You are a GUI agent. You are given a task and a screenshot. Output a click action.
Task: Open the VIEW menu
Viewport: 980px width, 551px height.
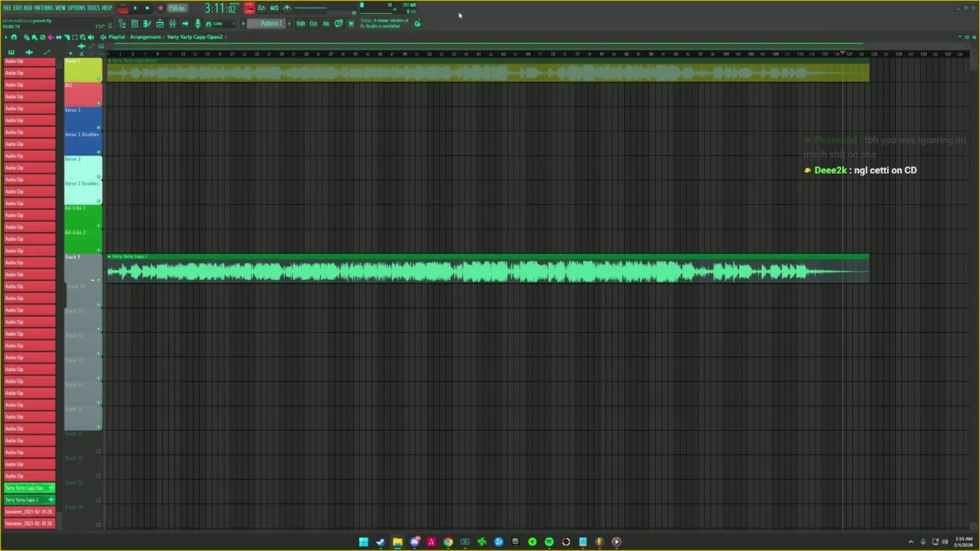click(x=60, y=8)
